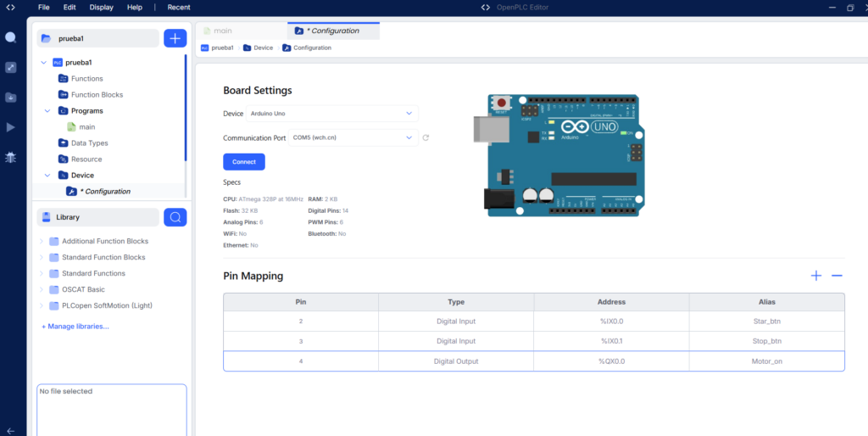Collapse the Programs folder chevron
The width and height of the screenshot is (868, 436).
pyautogui.click(x=47, y=111)
